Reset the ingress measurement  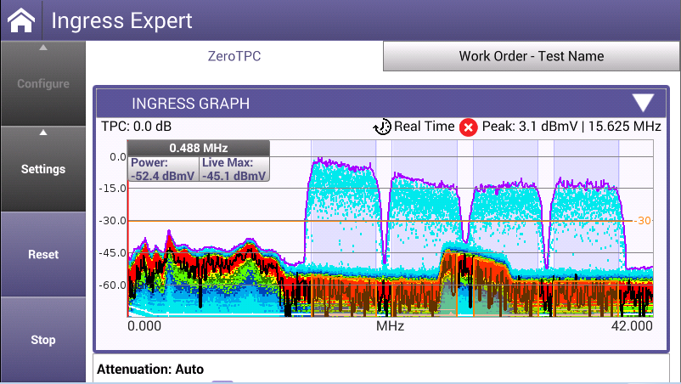(x=43, y=254)
